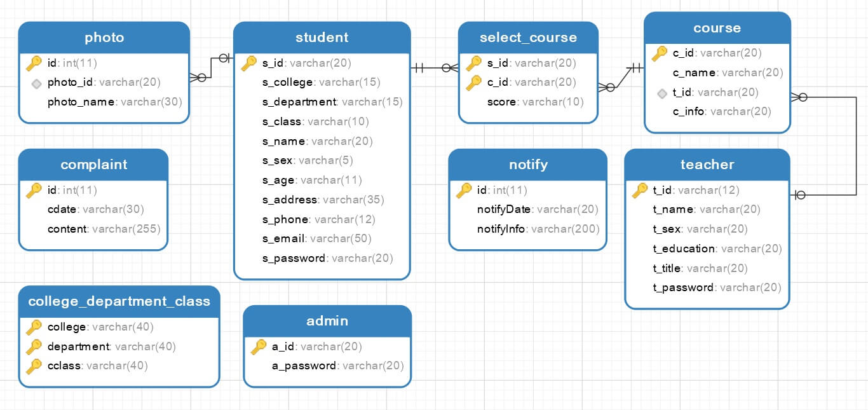Click the key icon beside select_course c_id
Screen dimensions: 868x410
[x=474, y=83]
